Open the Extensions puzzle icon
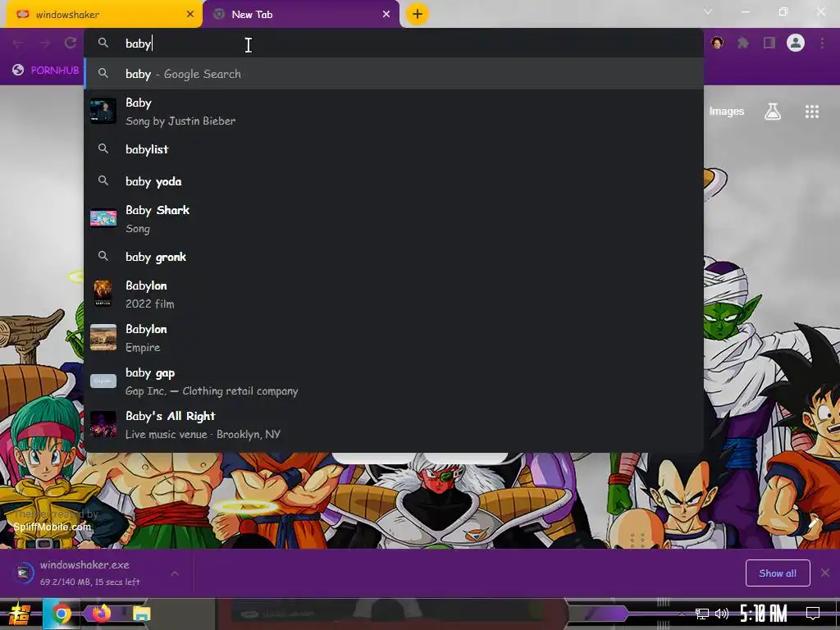This screenshot has width=840, height=630. tap(743, 43)
